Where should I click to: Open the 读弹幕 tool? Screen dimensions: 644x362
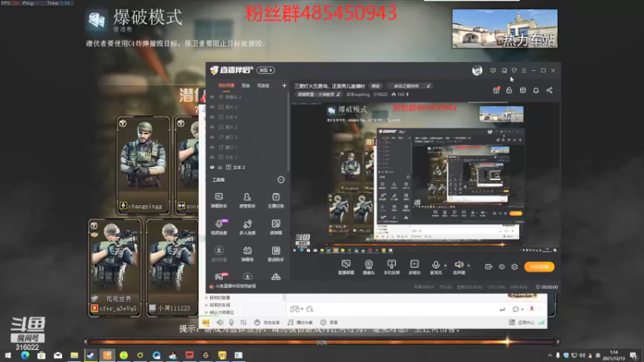point(275,227)
